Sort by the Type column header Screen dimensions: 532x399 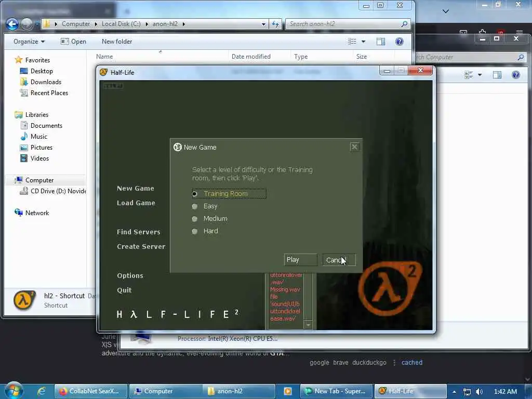click(301, 57)
